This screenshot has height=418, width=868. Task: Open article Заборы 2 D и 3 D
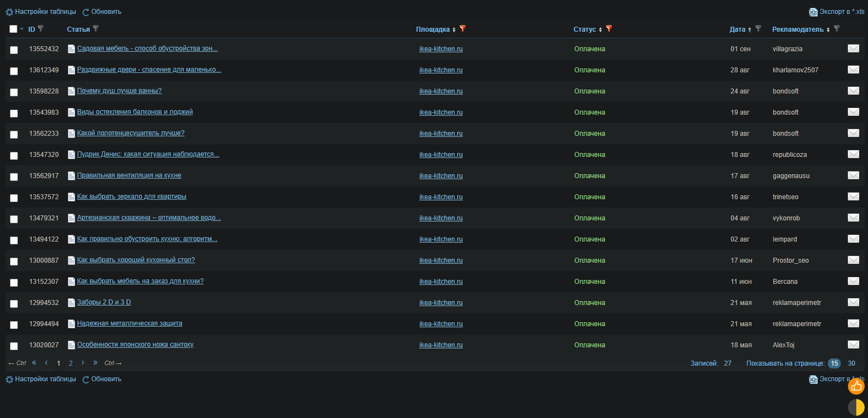(104, 302)
